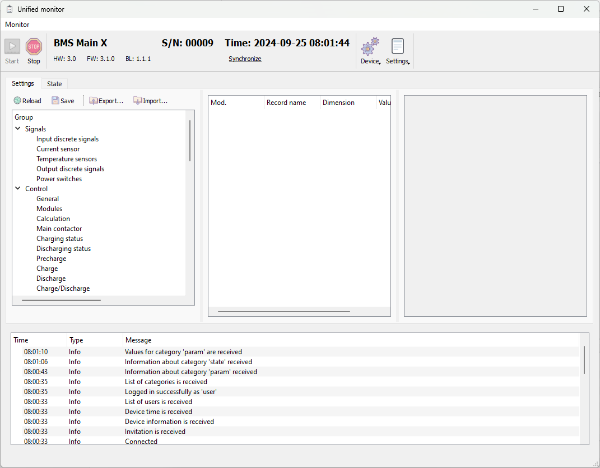The height and width of the screenshot is (468, 600).
Task: Select the Discharge tree item
Action: (x=51, y=278)
